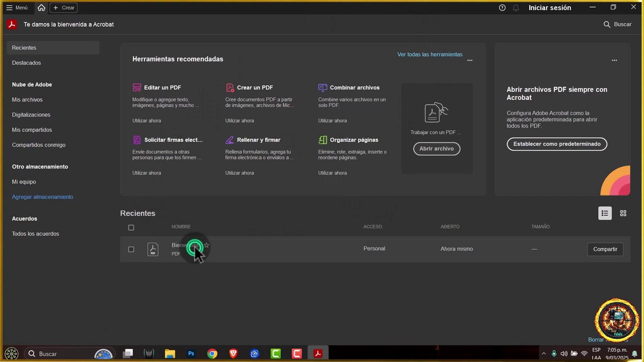The height and width of the screenshot is (362, 644).
Task: Open the Herramientas recomendadas more options menu
Action: (x=470, y=60)
